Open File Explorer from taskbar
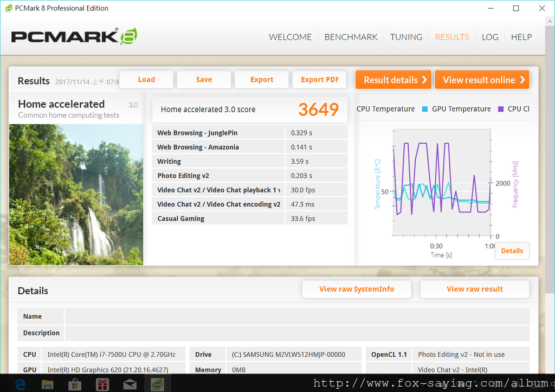 [48, 384]
